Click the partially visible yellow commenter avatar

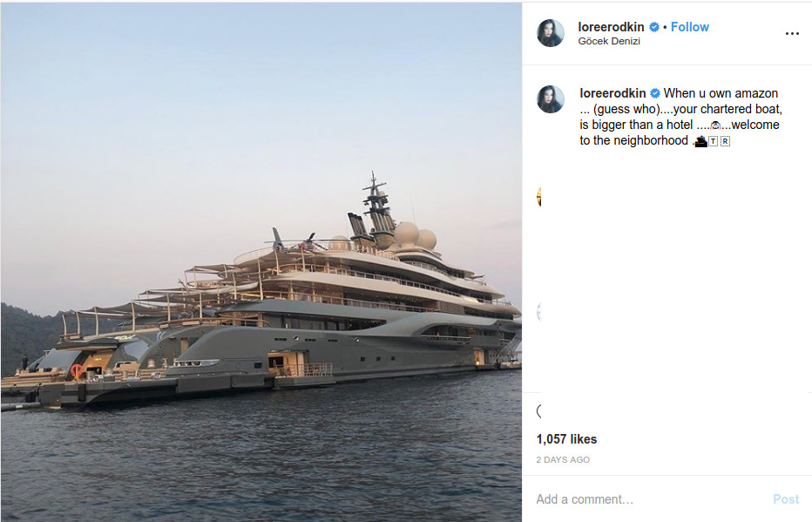[x=539, y=196]
